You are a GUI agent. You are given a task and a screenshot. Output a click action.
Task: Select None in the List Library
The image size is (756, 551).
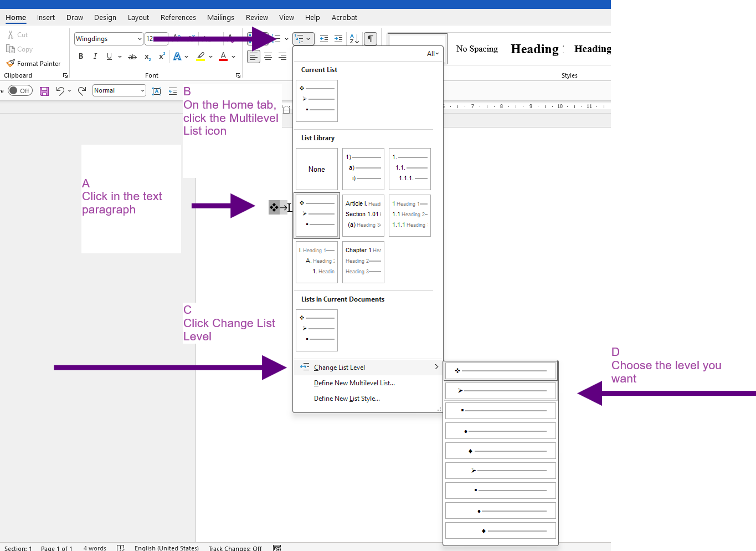point(317,169)
